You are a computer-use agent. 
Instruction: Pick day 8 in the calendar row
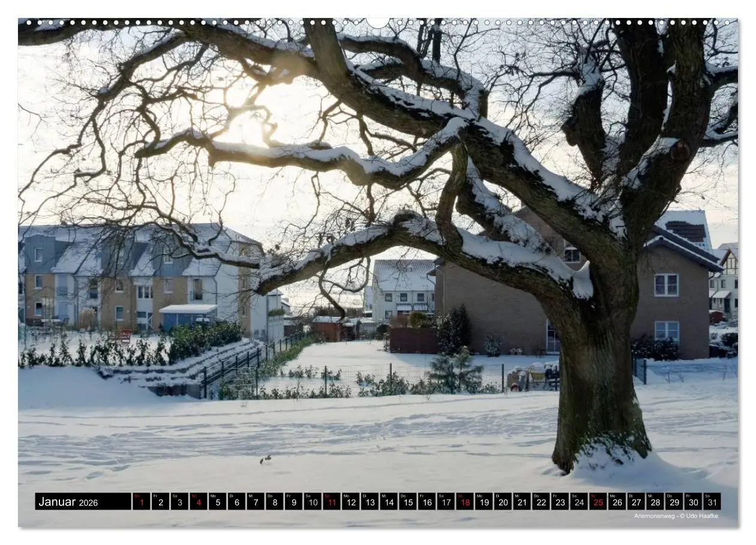coord(274,502)
